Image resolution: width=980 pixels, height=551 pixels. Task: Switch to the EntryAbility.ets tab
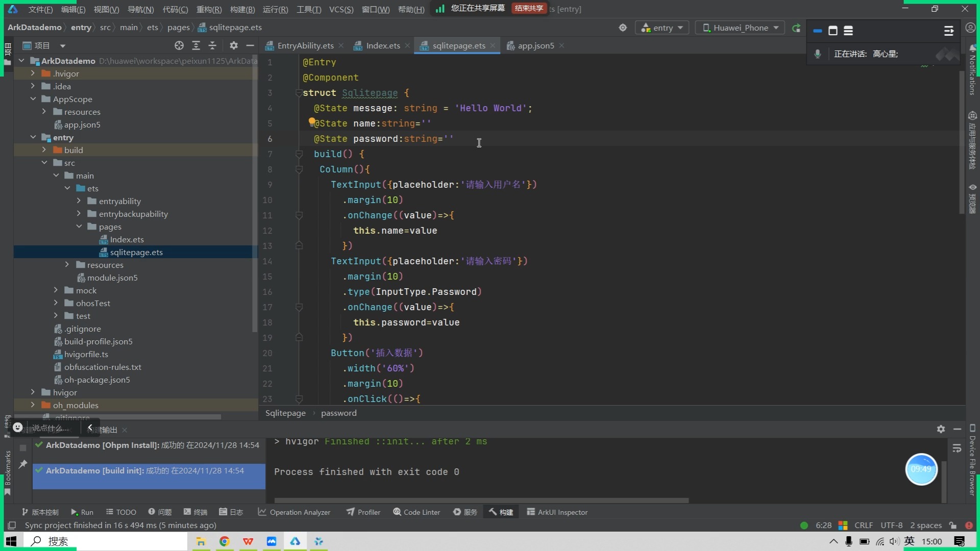click(305, 46)
